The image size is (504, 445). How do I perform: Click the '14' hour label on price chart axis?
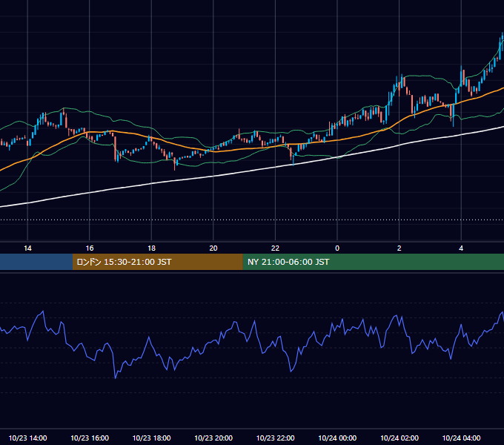27,248
